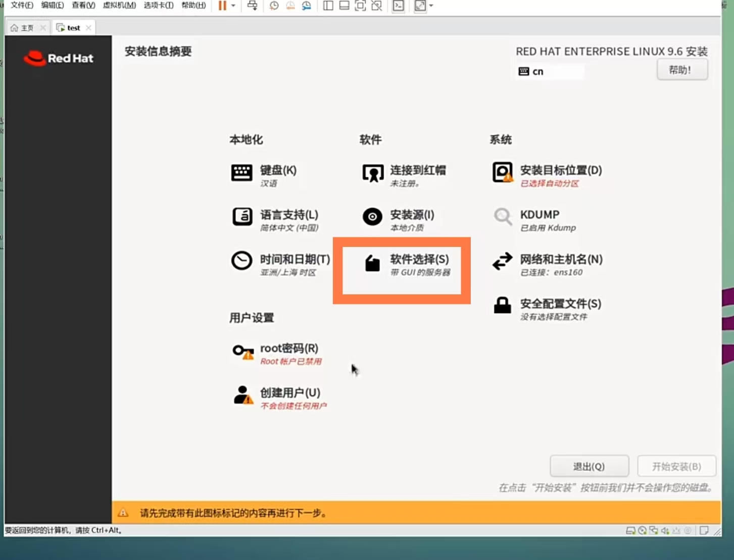Open 连接到红帽 registration
Viewport: 734px width, 560px height.
404,175
